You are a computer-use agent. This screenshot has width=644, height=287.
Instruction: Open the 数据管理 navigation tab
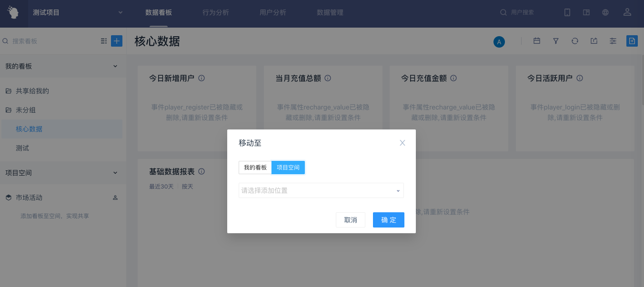(330, 13)
